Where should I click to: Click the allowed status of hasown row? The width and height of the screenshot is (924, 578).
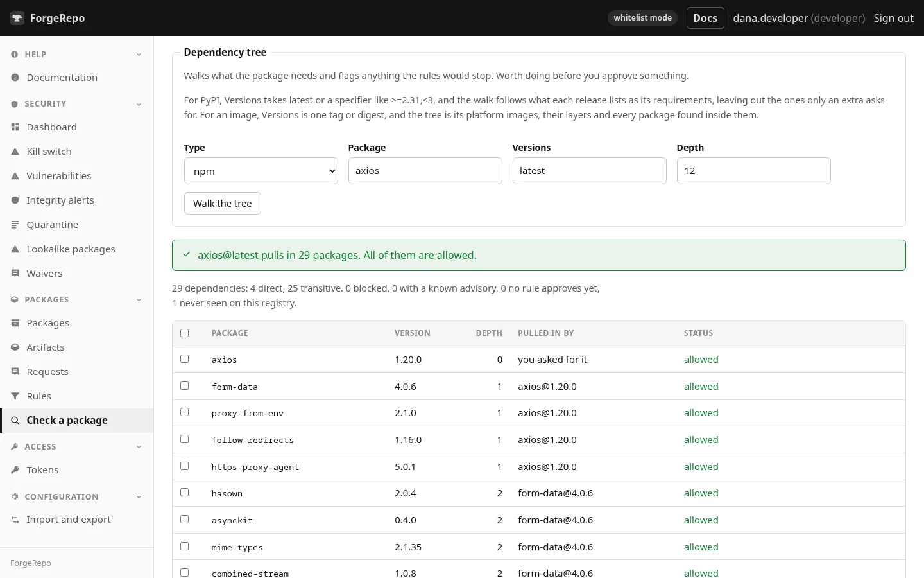click(x=701, y=493)
